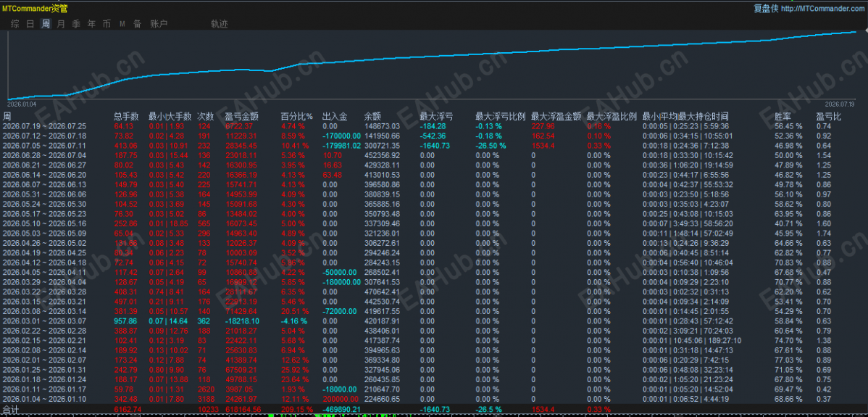Viewport: 868px width, 417px height.
Task: Click the 618164.56 total profit value
Action: tap(243, 409)
